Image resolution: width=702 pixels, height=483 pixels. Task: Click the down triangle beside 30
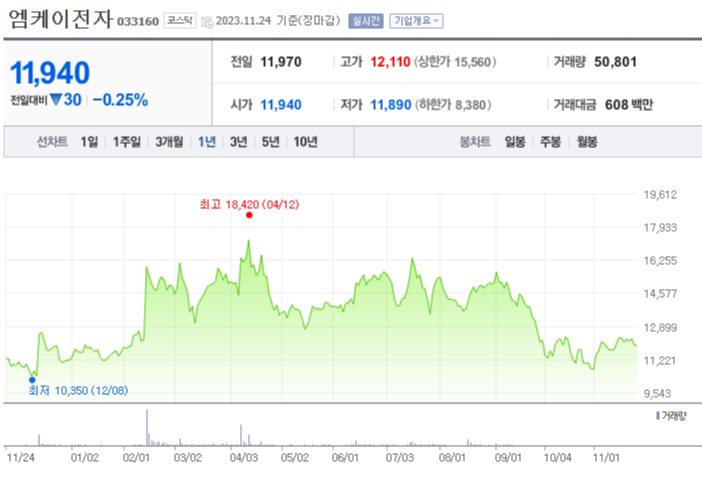[x=56, y=99]
